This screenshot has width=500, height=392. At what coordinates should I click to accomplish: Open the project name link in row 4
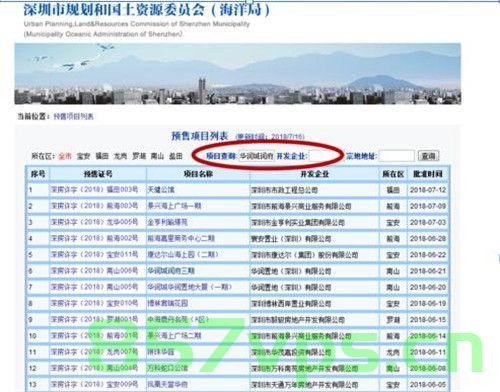181,238
